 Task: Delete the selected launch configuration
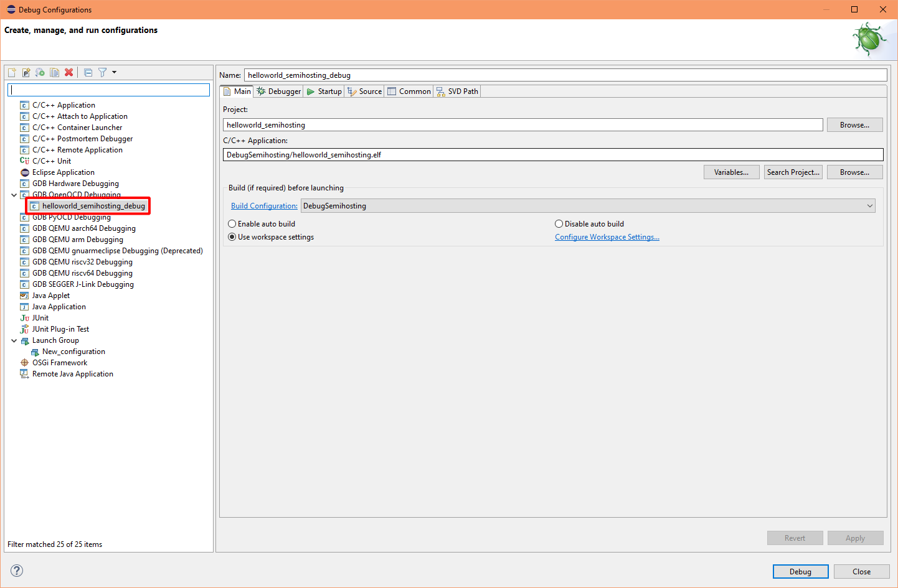69,72
